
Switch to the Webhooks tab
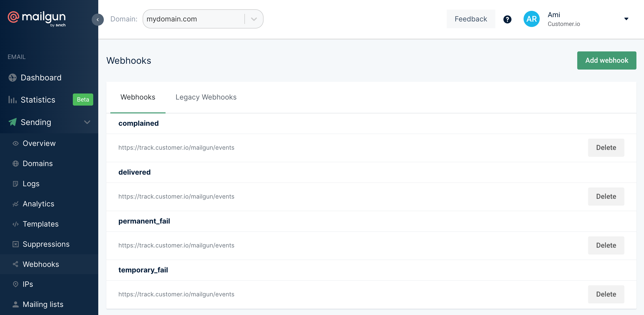point(138,97)
